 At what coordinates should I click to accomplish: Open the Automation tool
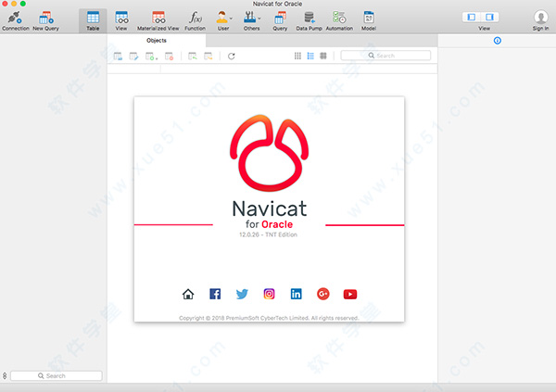(x=339, y=20)
